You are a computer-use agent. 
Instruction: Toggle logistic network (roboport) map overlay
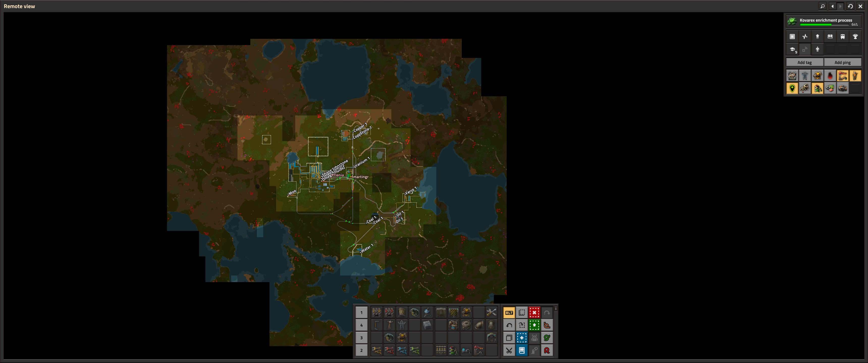pos(792,76)
